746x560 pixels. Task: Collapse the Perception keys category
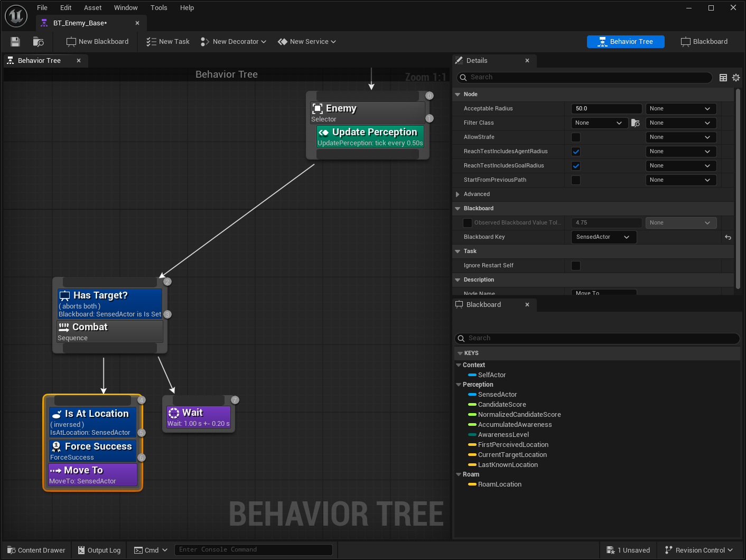(x=459, y=384)
